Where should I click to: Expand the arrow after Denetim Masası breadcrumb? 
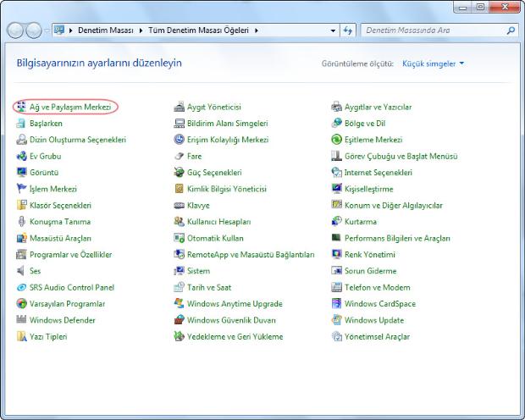[x=141, y=30]
